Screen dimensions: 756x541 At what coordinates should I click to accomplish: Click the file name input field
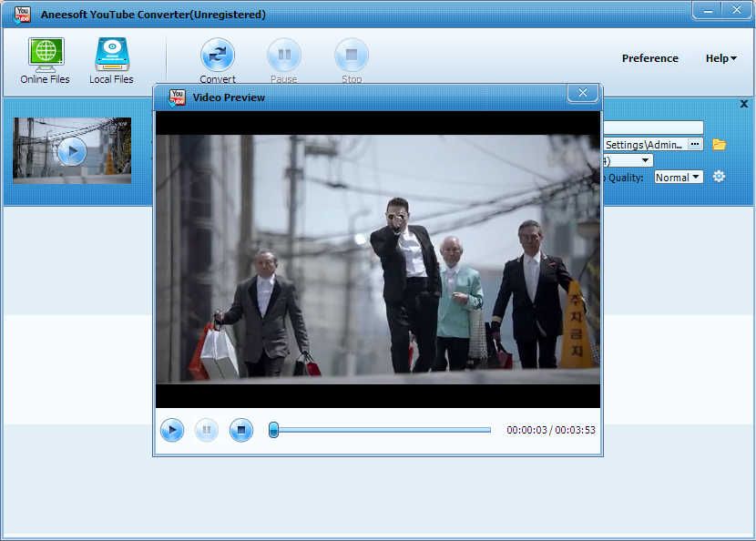pyautogui.click(x=653, y=128)
